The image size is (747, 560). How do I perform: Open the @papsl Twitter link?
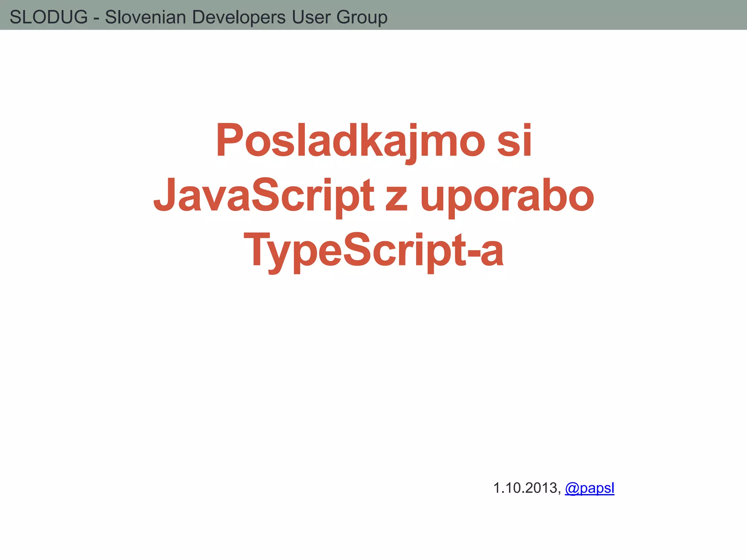click(x=589, y=488)
